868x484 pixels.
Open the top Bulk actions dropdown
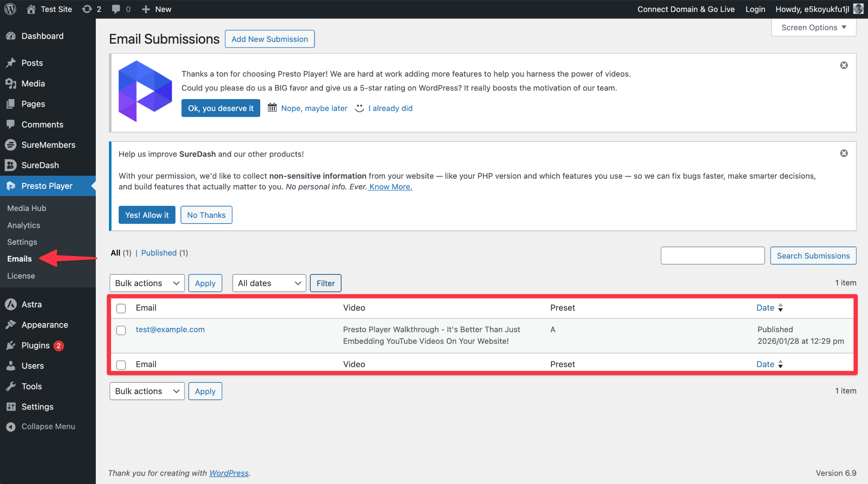pyautogui.click(x=147, y=283)
